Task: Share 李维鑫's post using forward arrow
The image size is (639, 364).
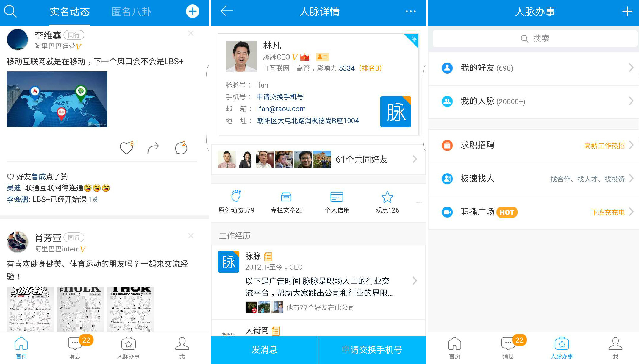Action: [x=153, y=148]
